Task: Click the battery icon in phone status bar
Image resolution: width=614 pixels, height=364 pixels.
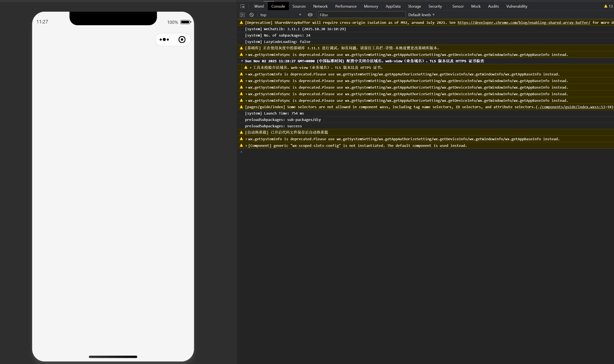Action: [185, 22]
